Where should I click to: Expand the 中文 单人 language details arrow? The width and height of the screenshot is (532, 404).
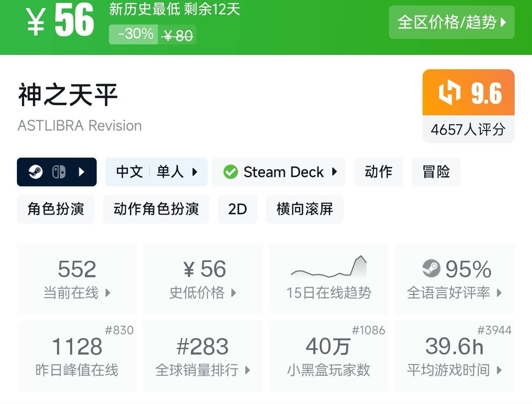(195, 172)
